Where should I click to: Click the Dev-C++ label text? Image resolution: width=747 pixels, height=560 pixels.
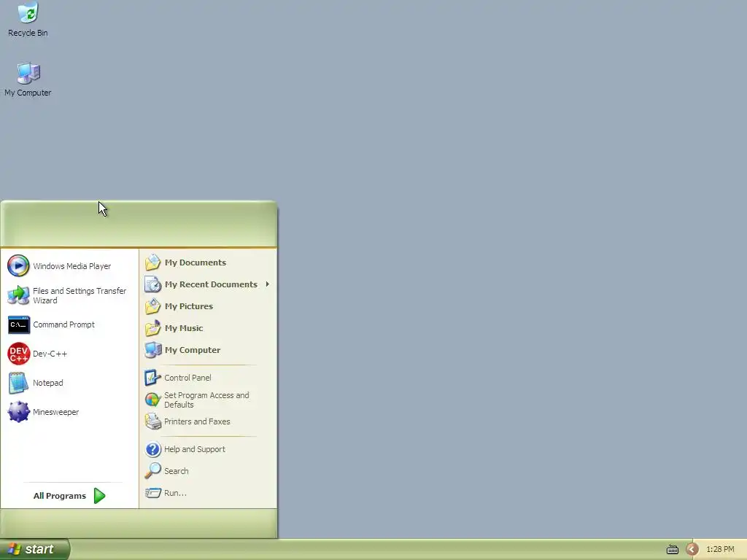(50, 354)
